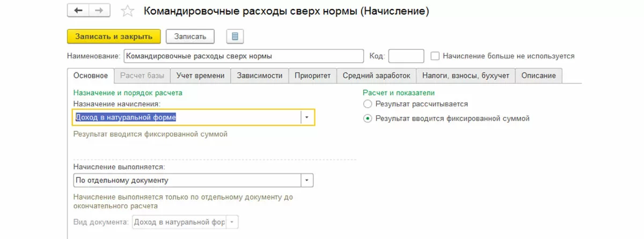Screen dimensions: 644x239
Task: Open the 'Налоги, взносы, бухучет' tab
Action: [465, 76]
